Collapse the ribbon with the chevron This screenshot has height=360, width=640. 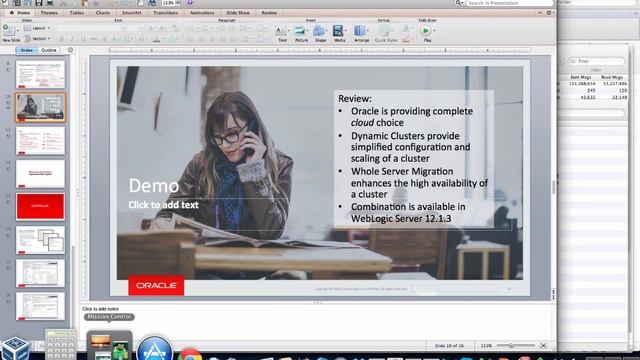(x=540, y=13)
